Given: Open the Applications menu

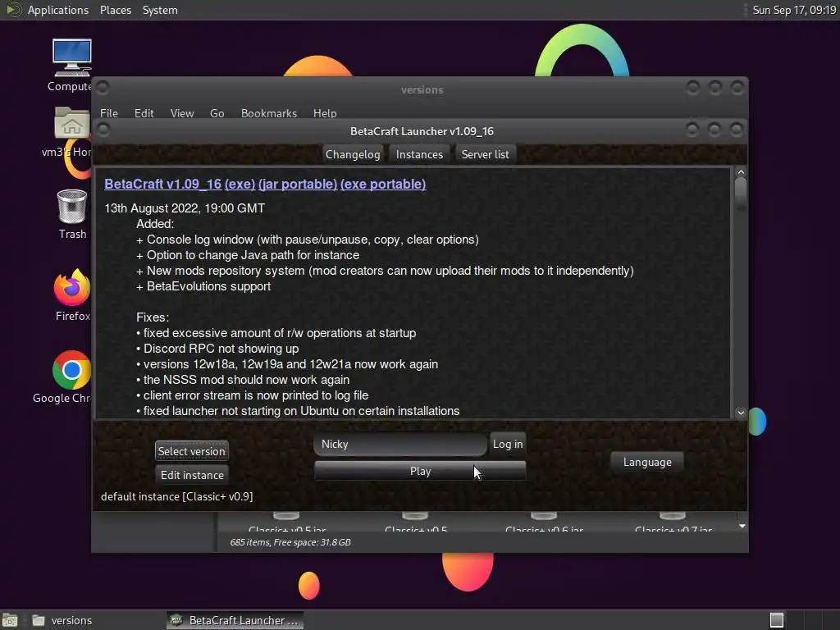Looking at the screenshot, I should [x=58, y=10].
